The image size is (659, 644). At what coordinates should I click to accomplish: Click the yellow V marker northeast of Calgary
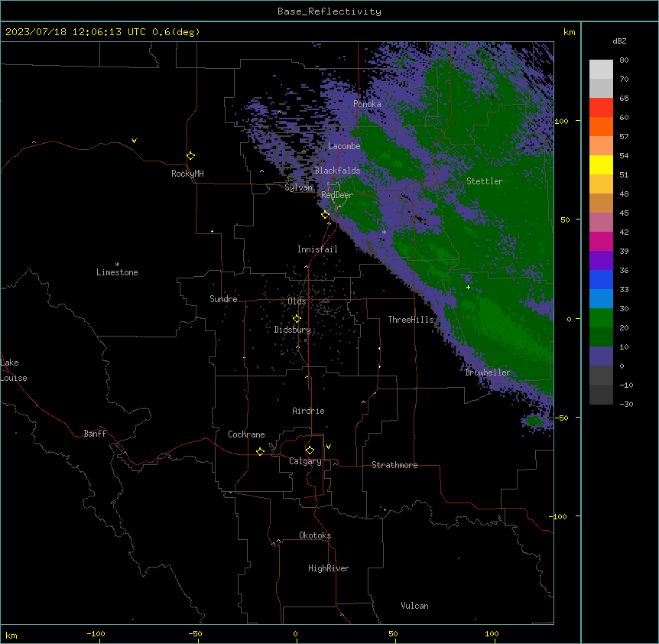click(x=328, y=447)
